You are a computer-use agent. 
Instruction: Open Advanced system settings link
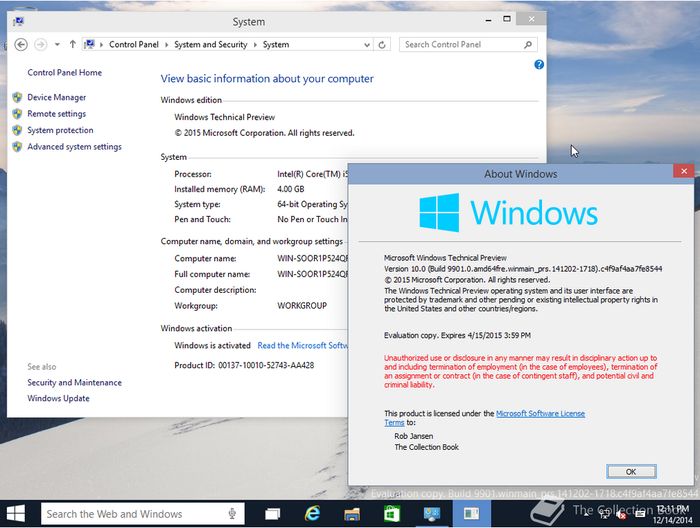(x=74, y=147)
